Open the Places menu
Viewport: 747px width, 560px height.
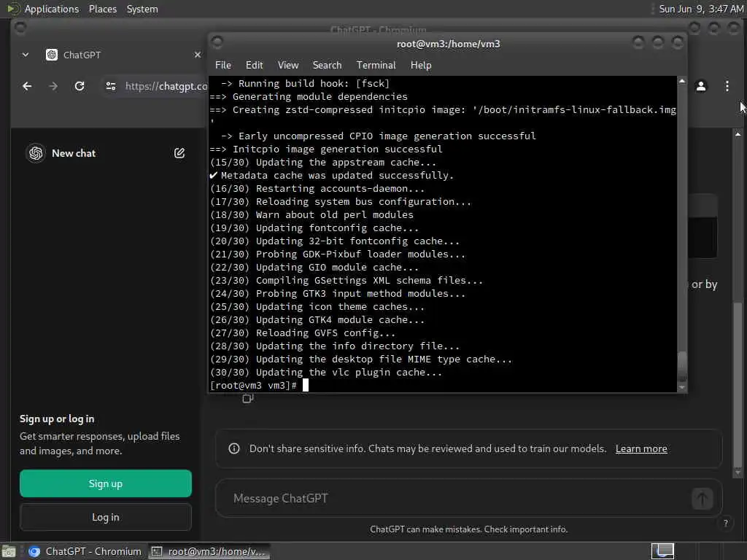(102, 9)
